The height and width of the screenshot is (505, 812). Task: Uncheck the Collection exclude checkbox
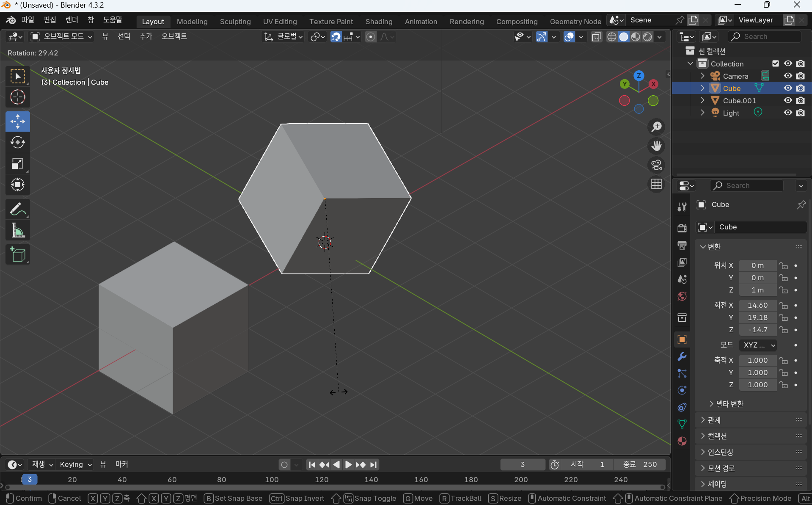coord(776,63)
